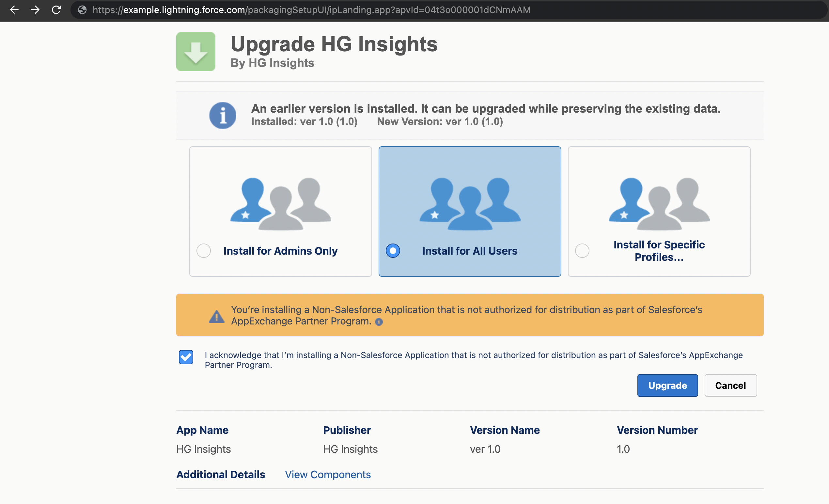829x504 pixels.
Task: Click the Upgrade button
Action: coord(667,386)
